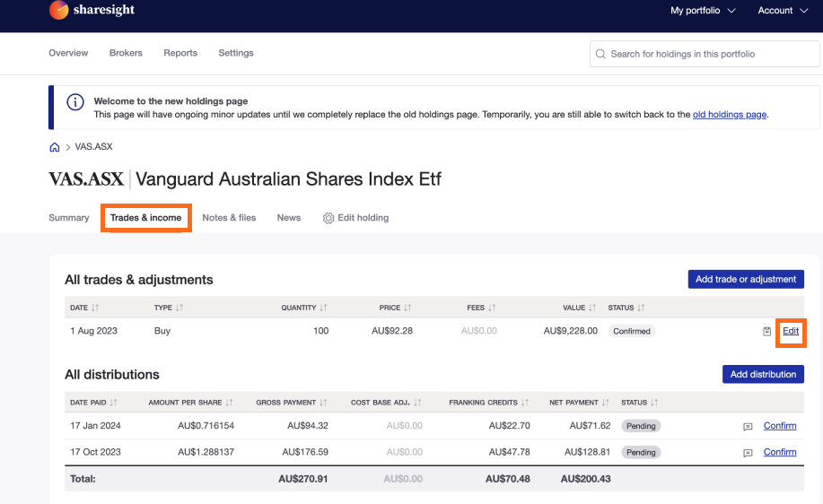Viewport: 823px width, 504px height.
Task: Click the AU$1.288137 amount per share
Action: tap(206, 452)
